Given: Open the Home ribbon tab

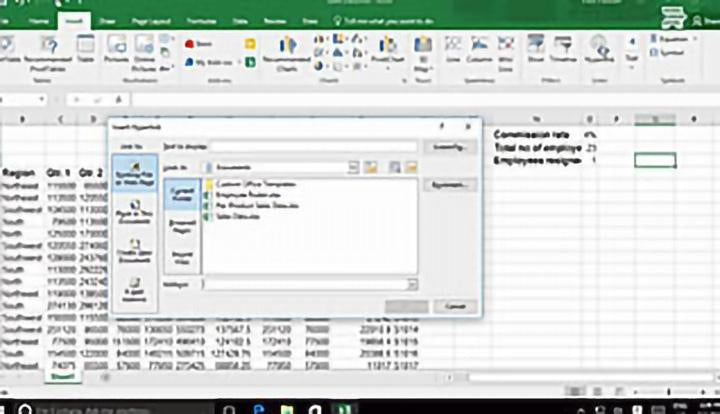Looking at the screenshot, I should (39, 21).
